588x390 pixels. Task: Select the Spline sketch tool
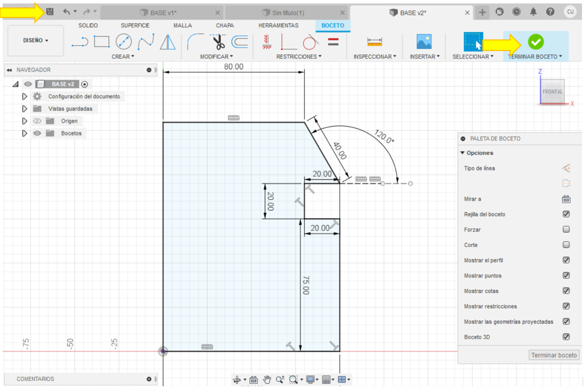(146, 42)
